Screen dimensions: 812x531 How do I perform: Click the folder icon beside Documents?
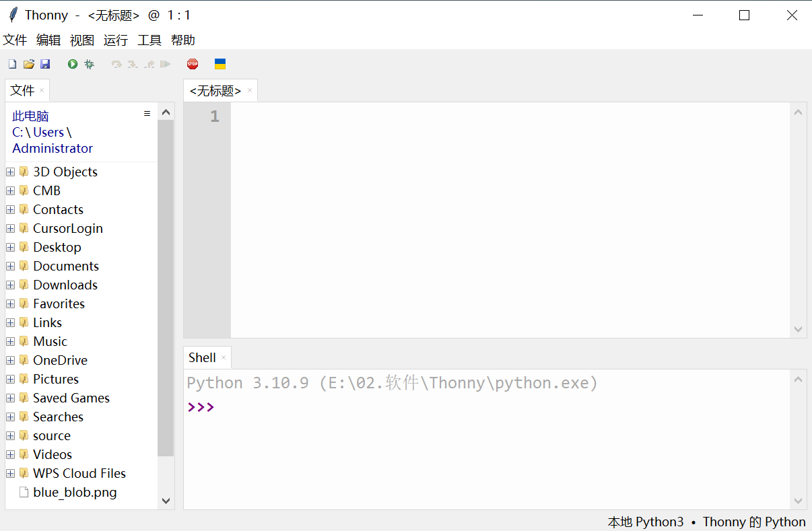tap(24, 266)
